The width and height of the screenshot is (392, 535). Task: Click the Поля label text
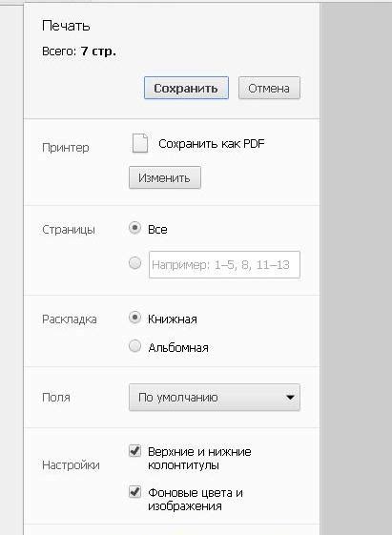coord(56,397)
